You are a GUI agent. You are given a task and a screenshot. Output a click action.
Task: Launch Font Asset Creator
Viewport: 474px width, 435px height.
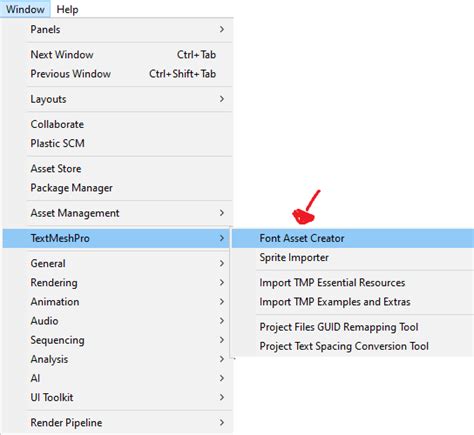353,238
